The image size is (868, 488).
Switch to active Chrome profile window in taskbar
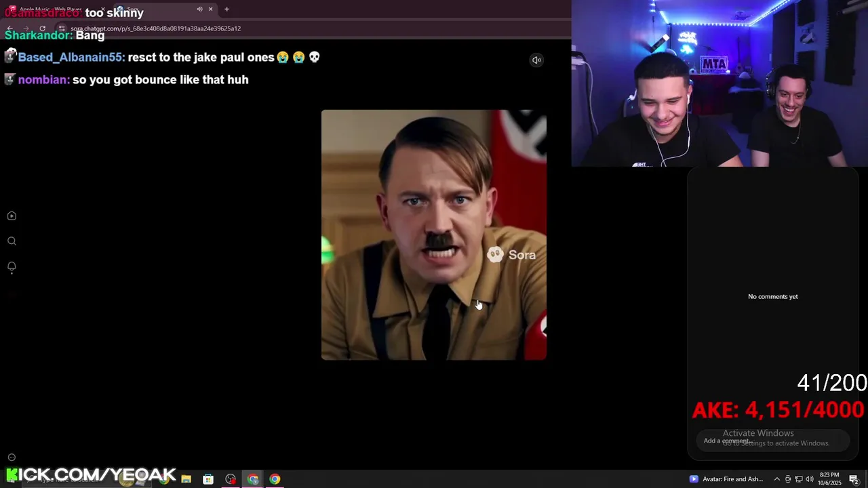pos(253,479)
